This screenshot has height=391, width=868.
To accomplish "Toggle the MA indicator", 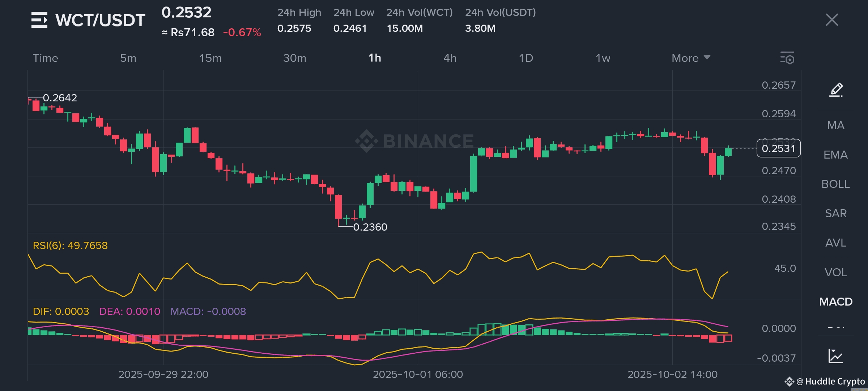I will click(835, 125).
